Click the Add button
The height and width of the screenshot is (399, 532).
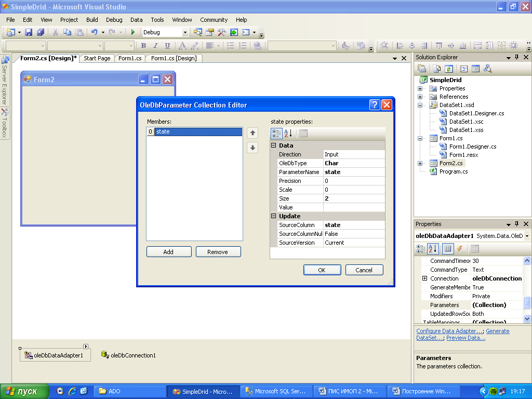coord(169,252)
